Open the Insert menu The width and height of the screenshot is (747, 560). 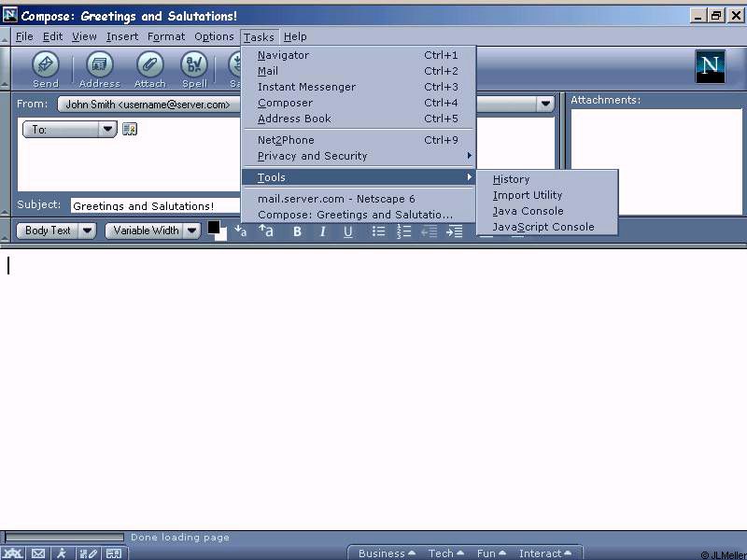(x=122, y=36)
